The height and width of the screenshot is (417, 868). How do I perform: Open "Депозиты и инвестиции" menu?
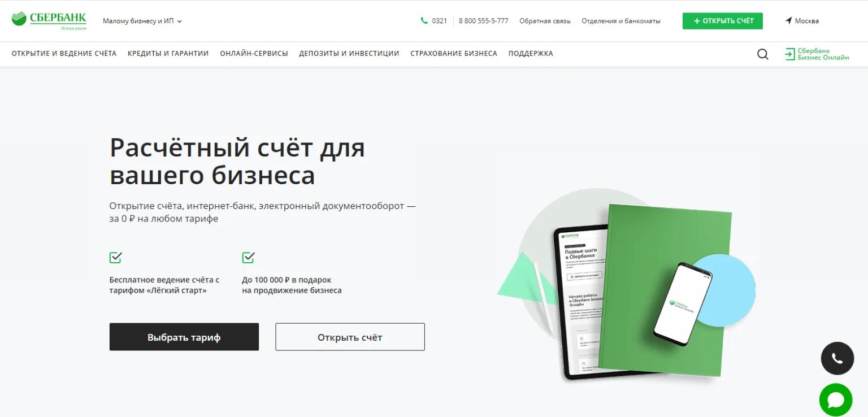point(349,54)
